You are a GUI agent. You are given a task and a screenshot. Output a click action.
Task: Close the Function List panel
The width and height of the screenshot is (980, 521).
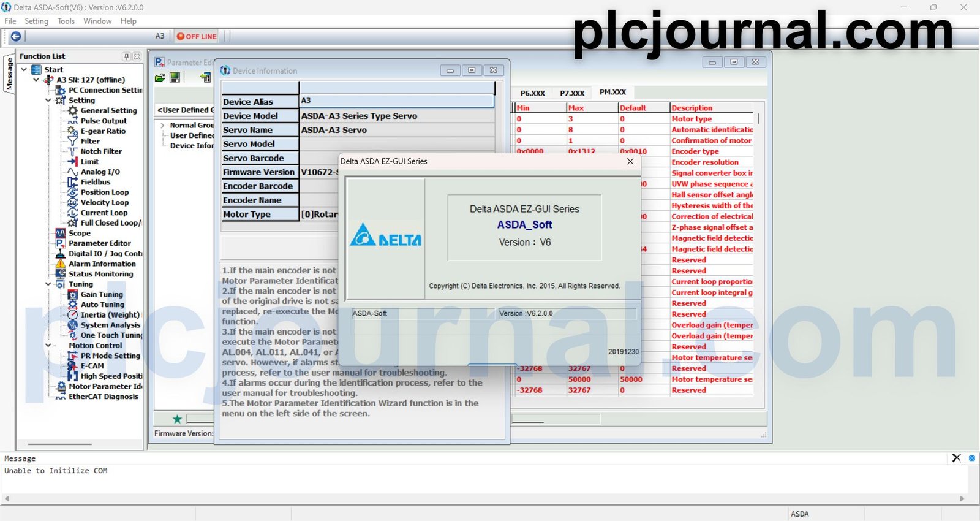[x=137, y=56]
